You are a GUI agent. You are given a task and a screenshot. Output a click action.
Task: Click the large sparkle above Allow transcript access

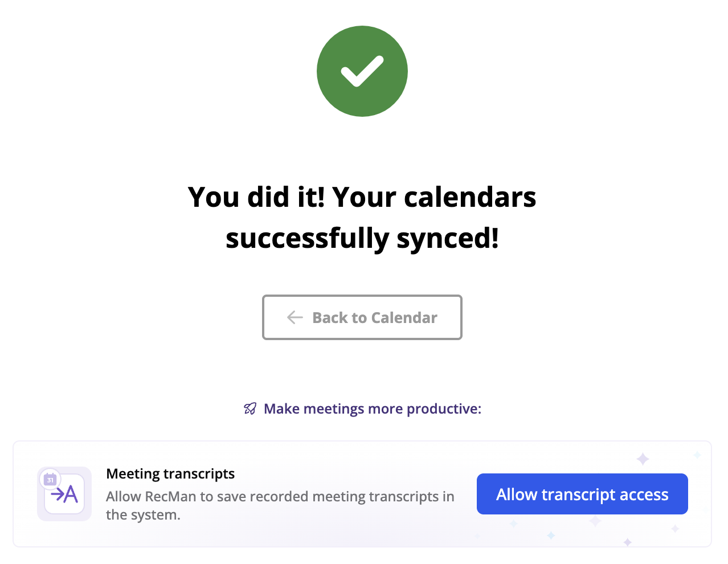pyautogui.click(x=643, y=459)
